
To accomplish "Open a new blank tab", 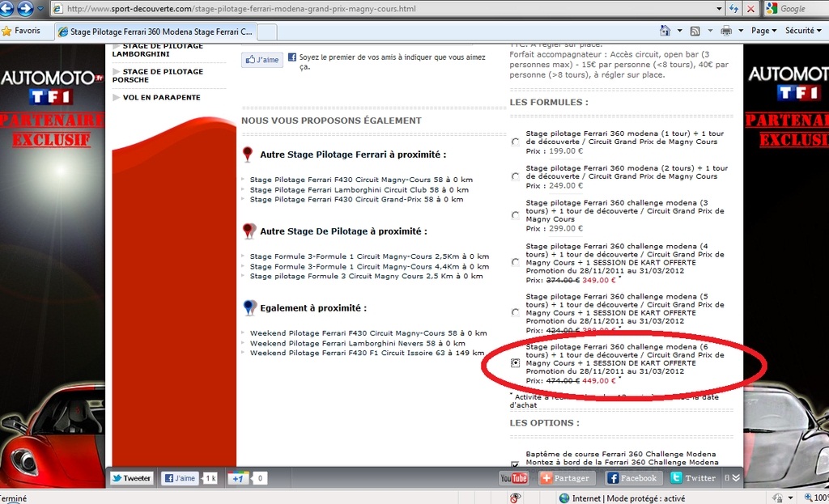I will tap(267, 32).
